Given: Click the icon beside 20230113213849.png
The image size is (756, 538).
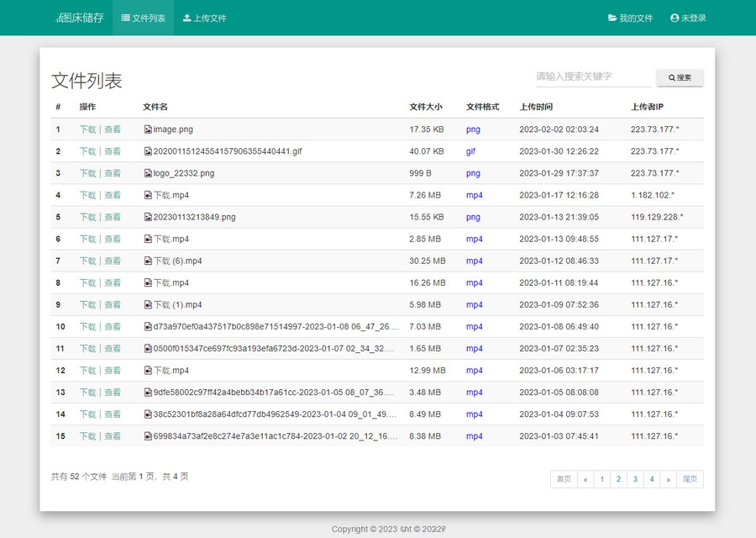Looking at the screenshot, I should click(148, 217).
